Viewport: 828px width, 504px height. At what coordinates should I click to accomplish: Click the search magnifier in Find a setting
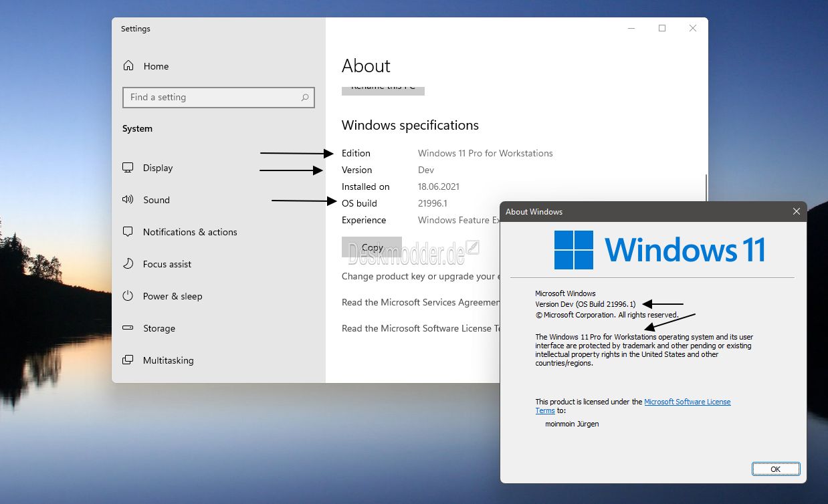click(305, 98)
